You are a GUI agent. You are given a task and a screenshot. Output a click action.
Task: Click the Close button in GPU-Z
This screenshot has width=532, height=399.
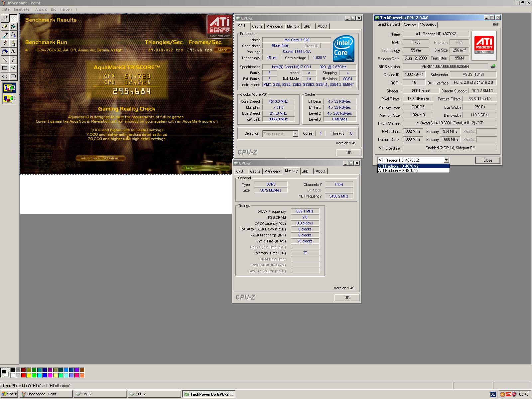(488, 160)
